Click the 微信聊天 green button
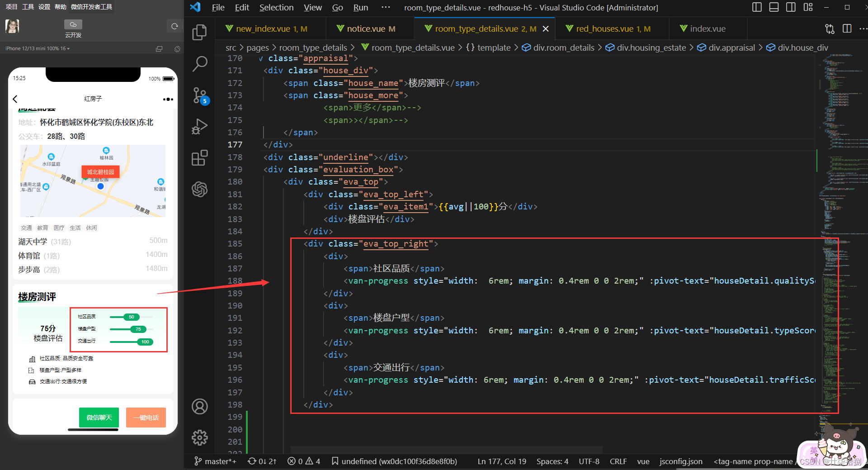Screen dimensions: 868x470 (99, 418)
